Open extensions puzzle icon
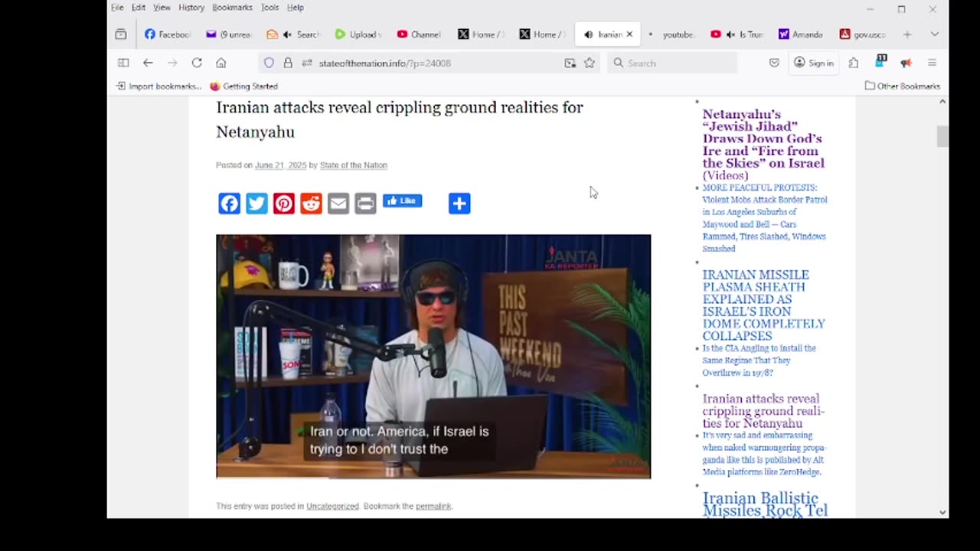980x551 pixels. pyautogui.click(x=854, y=63)
